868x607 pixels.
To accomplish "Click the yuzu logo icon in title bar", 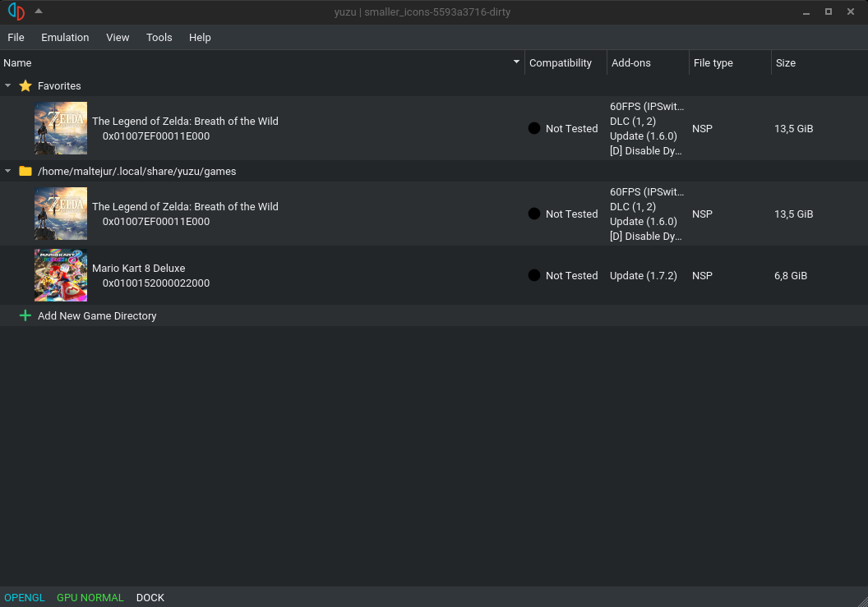I will pyautogui.click(x=16, y=11).
